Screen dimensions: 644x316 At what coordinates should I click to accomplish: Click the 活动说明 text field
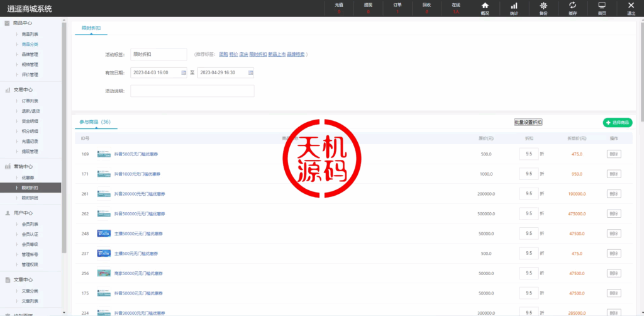coord(192,91)
